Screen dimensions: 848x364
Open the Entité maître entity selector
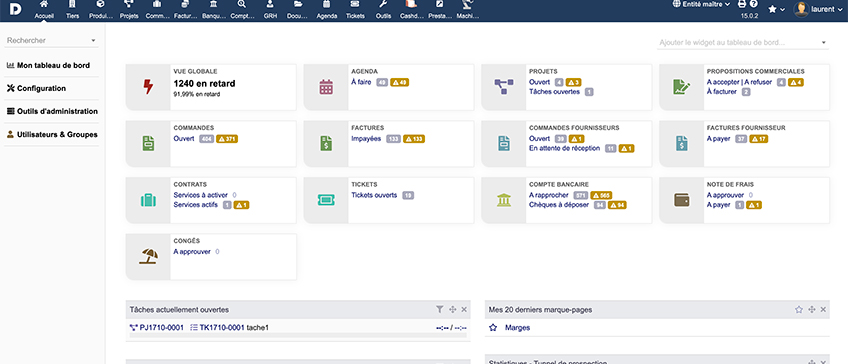click(701, 4)
